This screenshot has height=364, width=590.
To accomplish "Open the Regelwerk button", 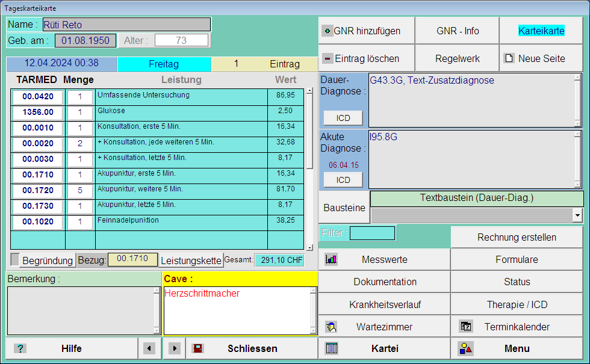I will [457, 58].
